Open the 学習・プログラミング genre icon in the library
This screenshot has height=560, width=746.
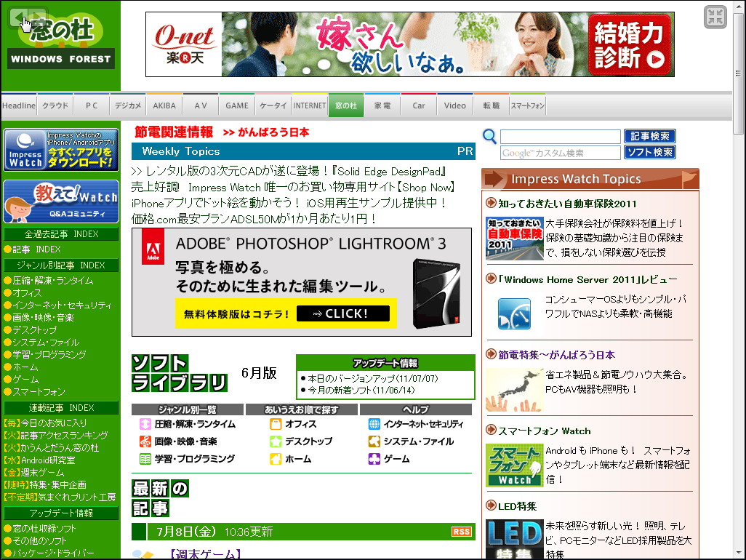point(145,459)
